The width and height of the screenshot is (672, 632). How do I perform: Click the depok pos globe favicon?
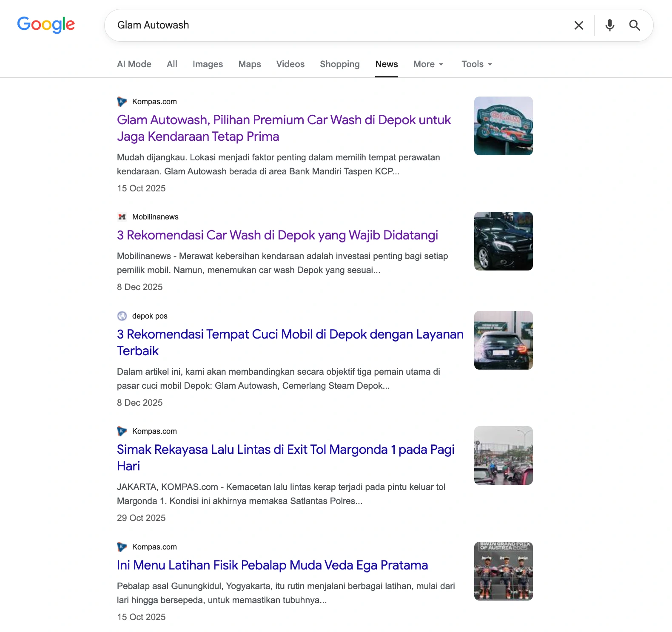122,316
